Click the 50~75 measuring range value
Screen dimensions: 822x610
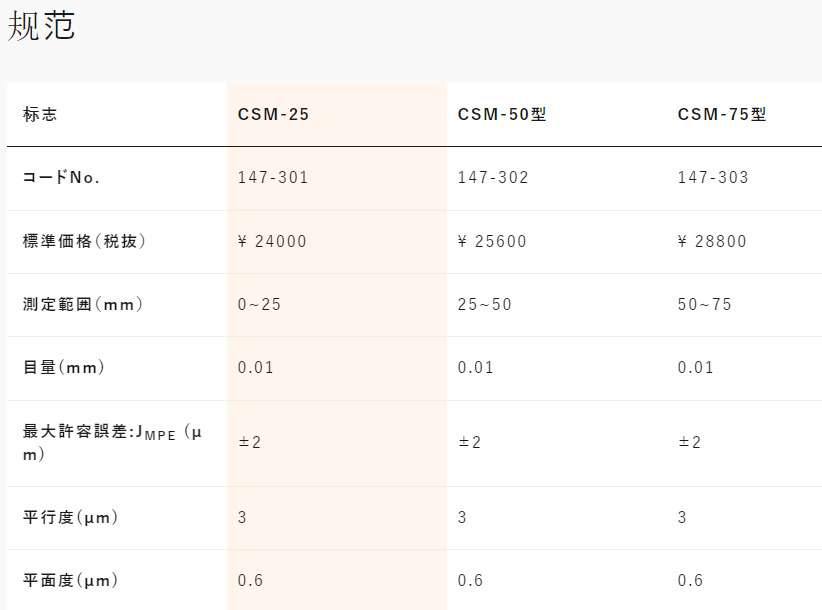(x=704, y=304)
